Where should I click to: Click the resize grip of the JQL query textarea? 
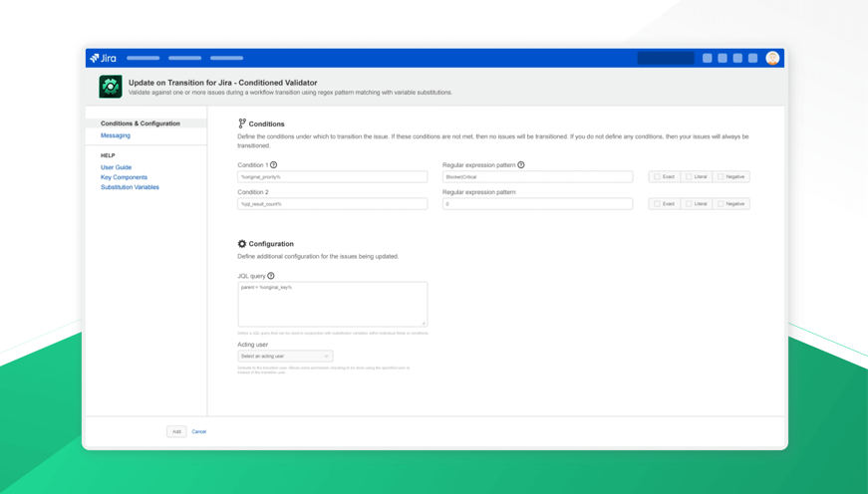(x=424, y=323)
